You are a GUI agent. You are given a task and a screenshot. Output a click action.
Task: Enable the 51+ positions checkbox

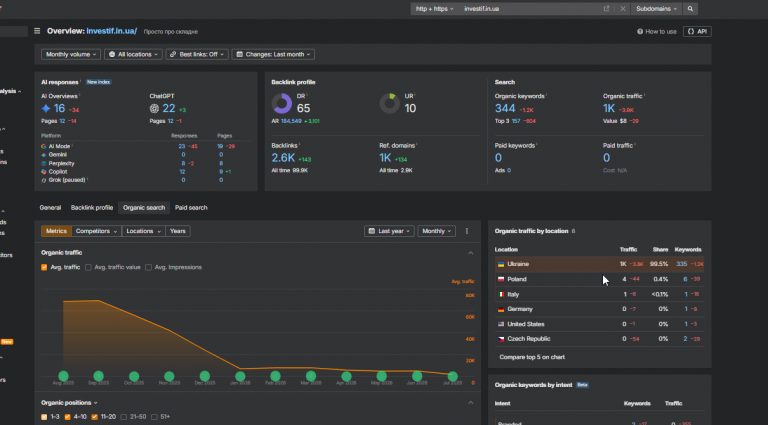(154, 417)
